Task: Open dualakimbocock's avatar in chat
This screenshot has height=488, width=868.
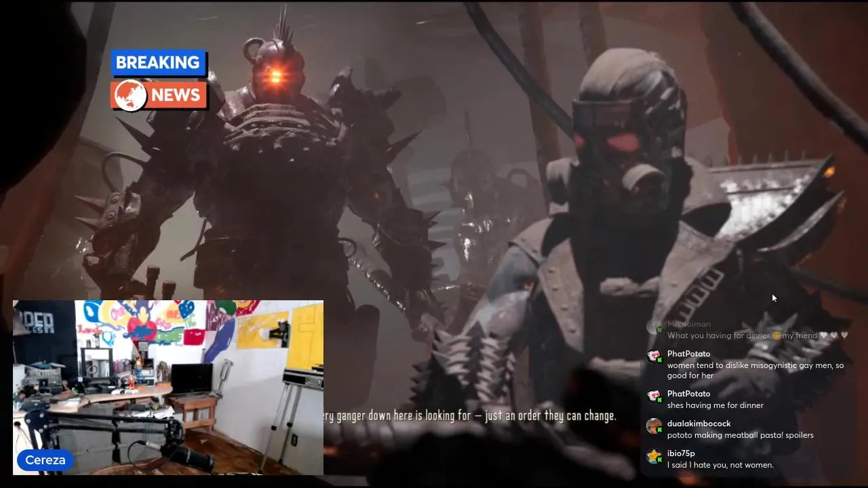Action: pos(654,426)
